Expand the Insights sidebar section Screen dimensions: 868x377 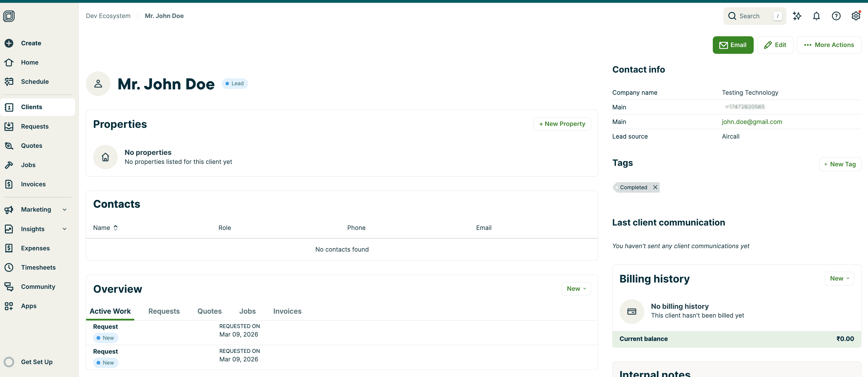33,229
